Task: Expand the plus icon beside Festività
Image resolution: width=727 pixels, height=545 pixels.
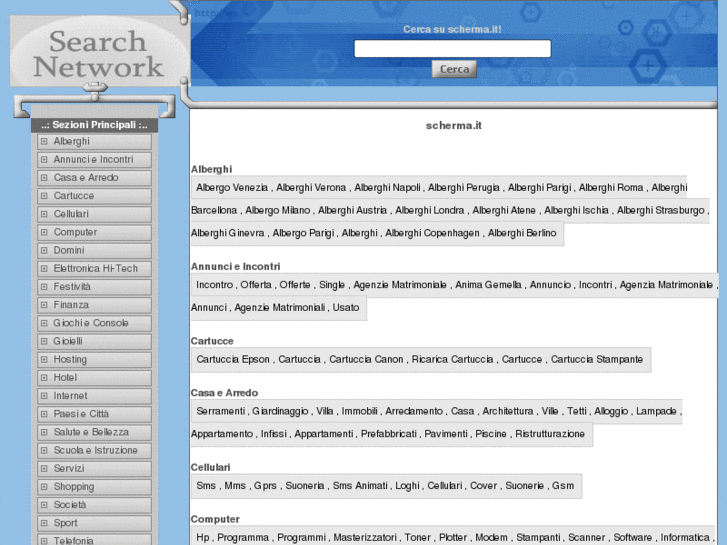Action: coord(44,287)
